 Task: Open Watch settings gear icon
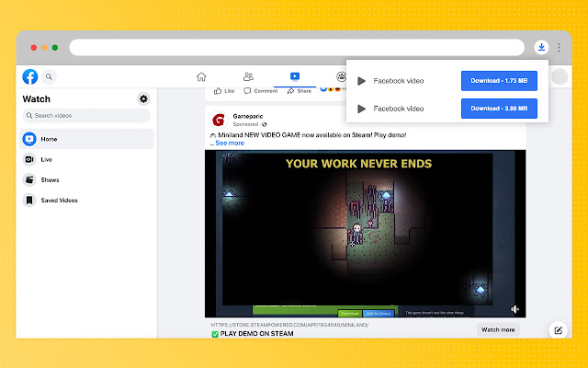pyautogui.click(x=143, y=98)
